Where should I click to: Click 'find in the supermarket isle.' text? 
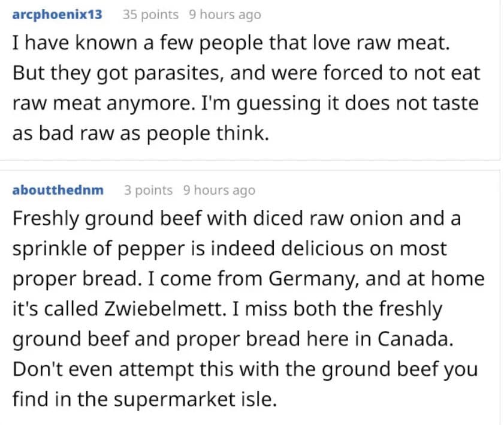pos(144,399)
